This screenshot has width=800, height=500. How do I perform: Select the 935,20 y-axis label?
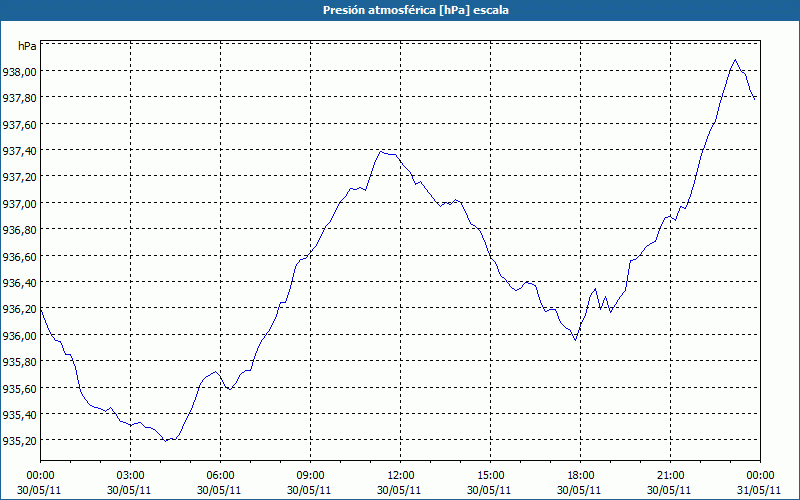pos(19,441)
